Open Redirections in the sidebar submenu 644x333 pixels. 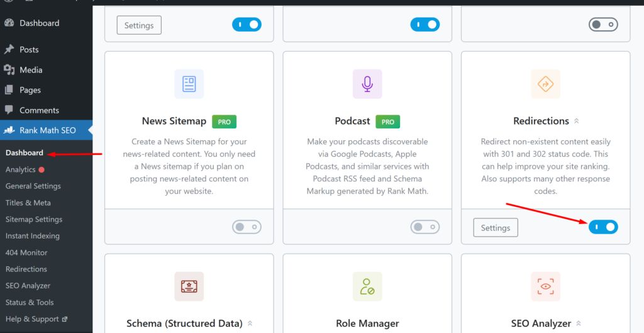(x=26, y=269)
